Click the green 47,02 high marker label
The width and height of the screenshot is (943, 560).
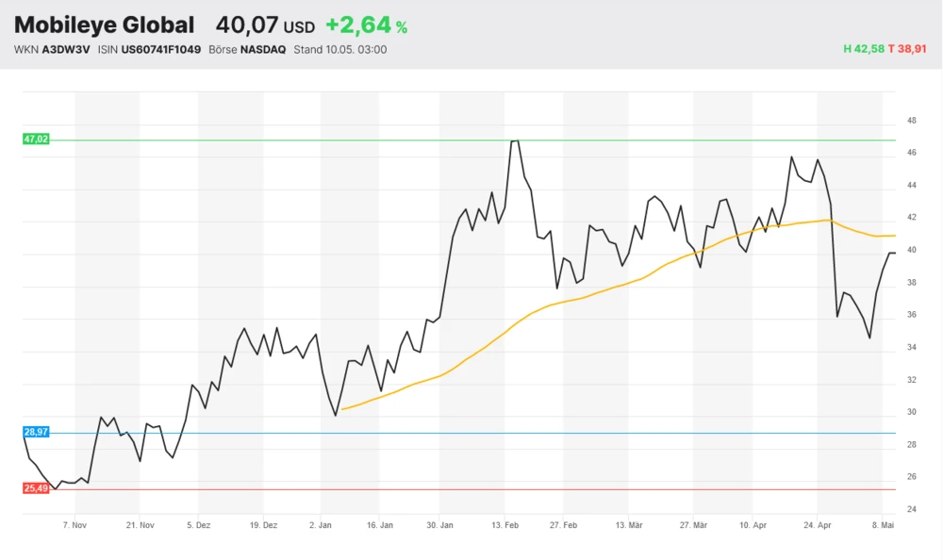pos(36,139)
